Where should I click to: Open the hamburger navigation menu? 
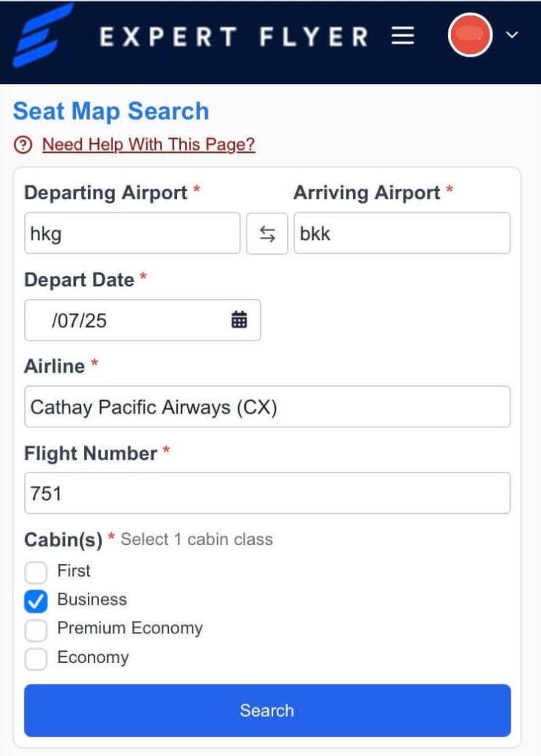coord(402,36)
